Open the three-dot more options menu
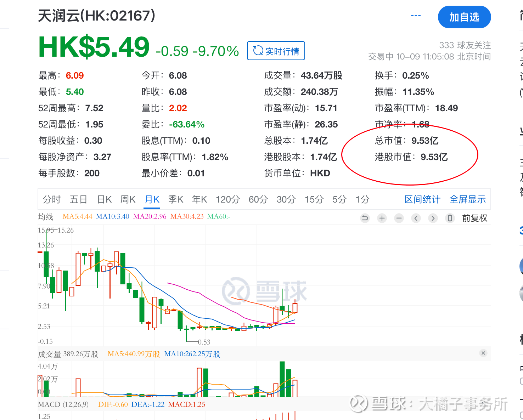Image resolution: width=523 pixels, height=420 pixels. click(416, 16)
